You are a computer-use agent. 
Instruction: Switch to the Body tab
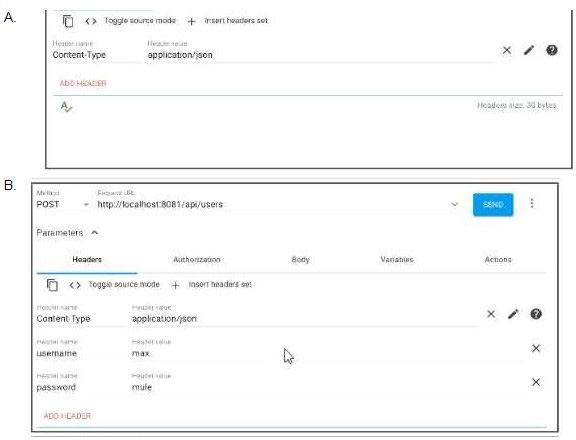[x=300, y=260]
